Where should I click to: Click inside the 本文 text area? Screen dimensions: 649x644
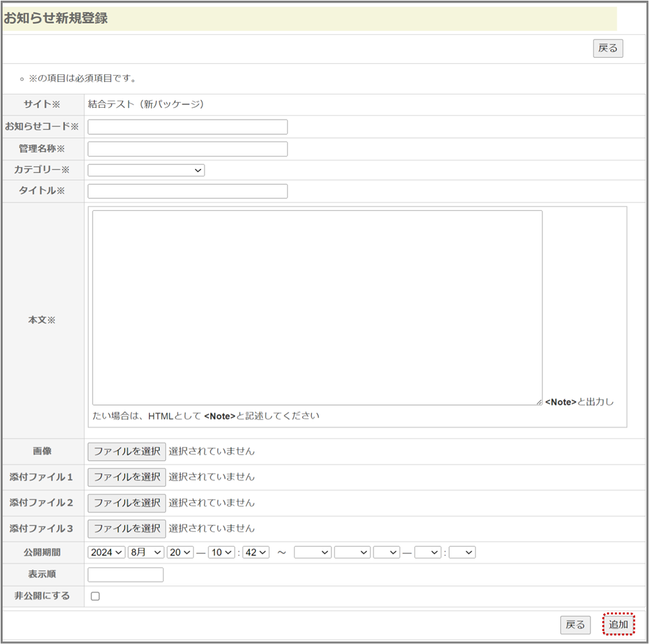pyautogui.click(x=317, y=308)
